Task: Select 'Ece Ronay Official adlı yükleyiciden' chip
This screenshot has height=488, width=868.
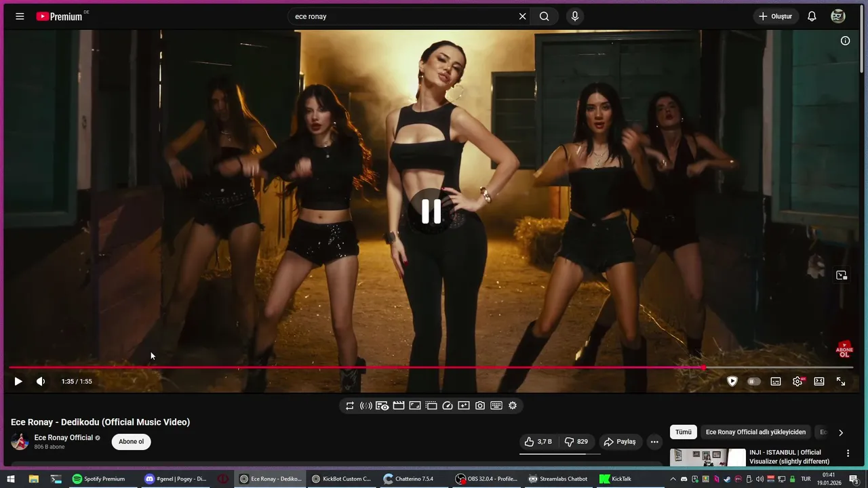Action: pos(755,432)
